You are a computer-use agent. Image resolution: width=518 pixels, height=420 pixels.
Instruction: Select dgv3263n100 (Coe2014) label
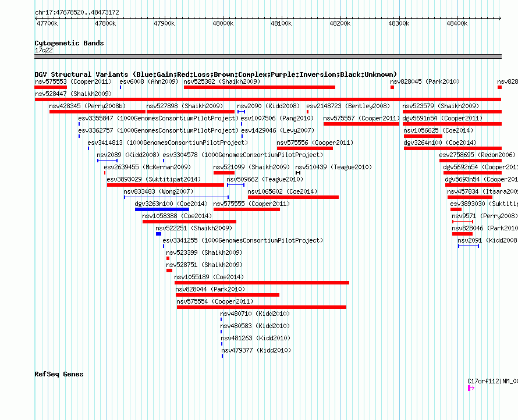pos(171,204)
